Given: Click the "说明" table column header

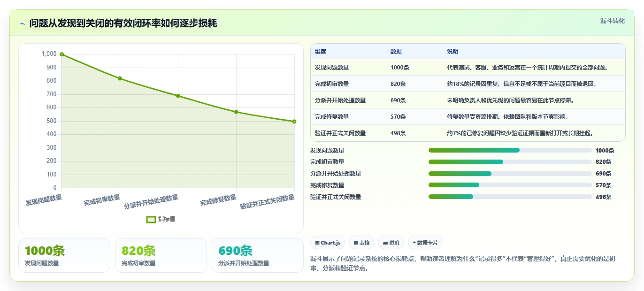Looking at the screenshot, I should coord(452,52).
